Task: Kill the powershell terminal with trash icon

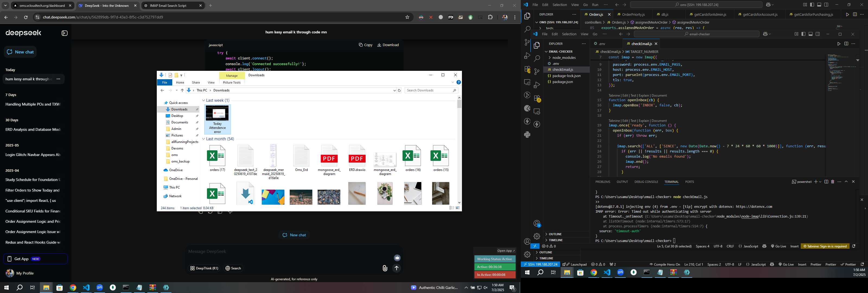Action: [x=833, y=182]
